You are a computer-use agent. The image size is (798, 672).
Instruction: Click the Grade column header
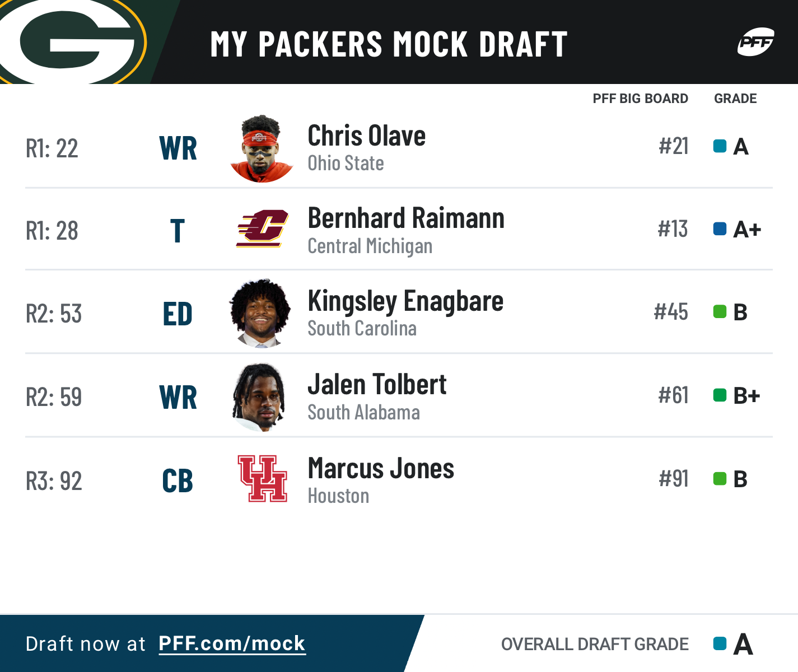click(735, 99)
